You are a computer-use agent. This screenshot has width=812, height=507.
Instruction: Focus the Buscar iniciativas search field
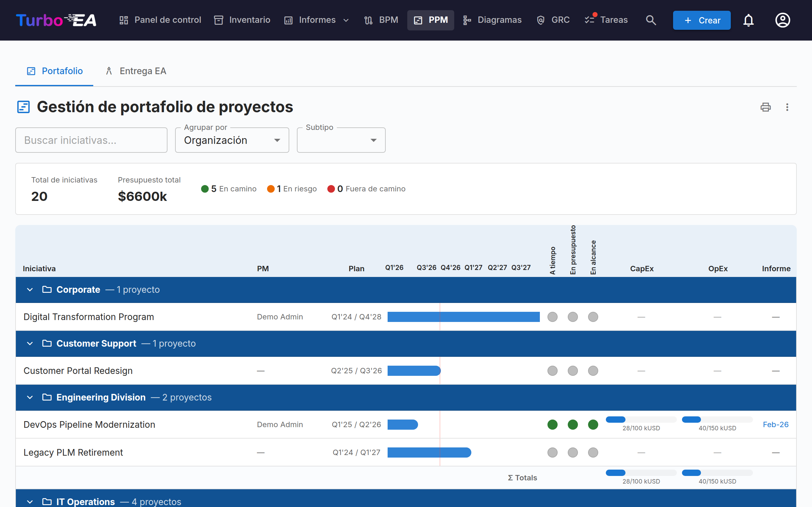[x=91, y=140]
